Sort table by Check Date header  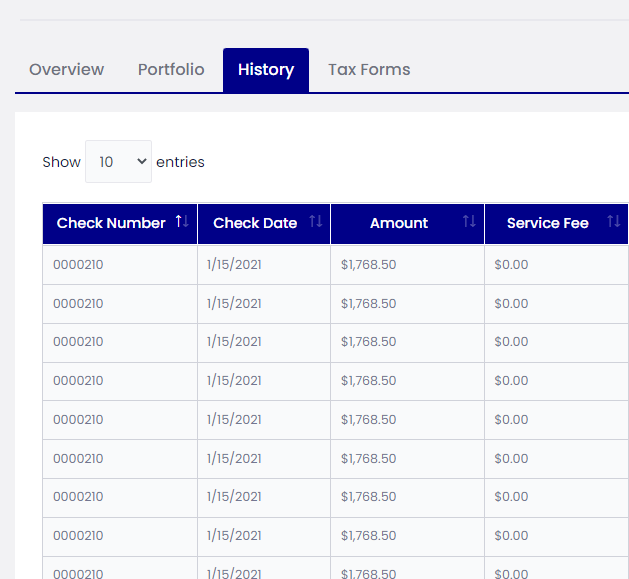pyautogui.click(x=255, y=223)
